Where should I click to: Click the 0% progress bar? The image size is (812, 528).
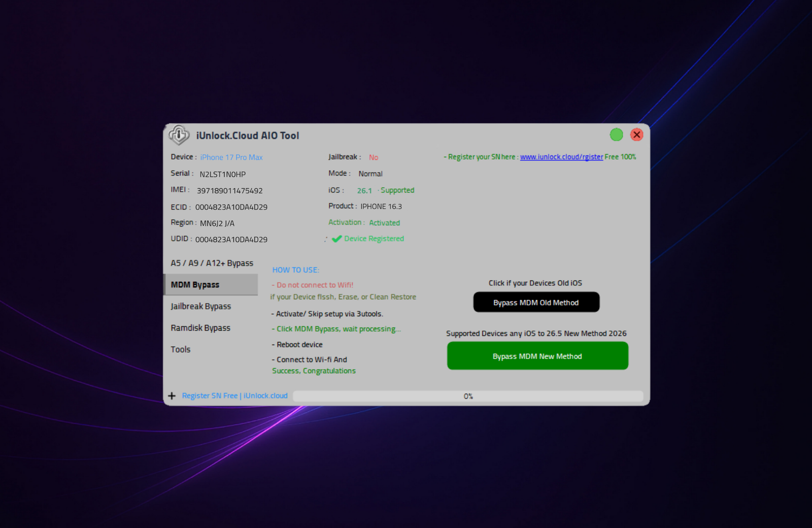coord(468,396)
